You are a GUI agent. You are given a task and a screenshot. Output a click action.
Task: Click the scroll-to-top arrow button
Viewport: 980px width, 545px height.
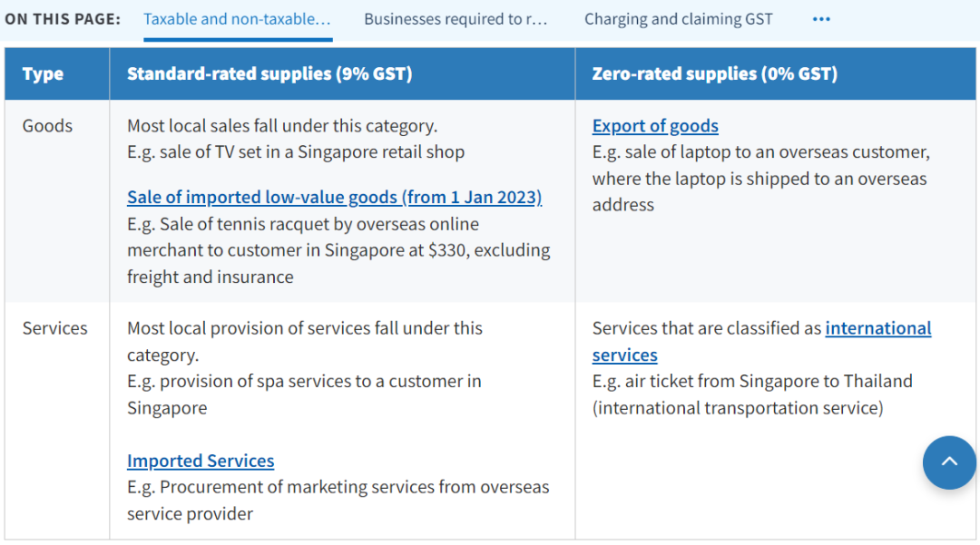[x=949, y=462]
